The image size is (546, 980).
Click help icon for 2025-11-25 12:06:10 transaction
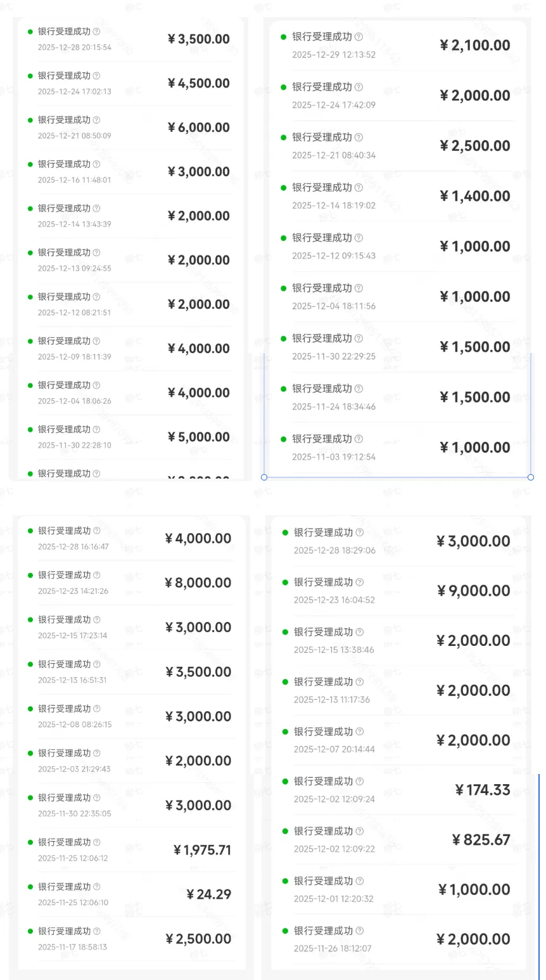click(x=97, y=886)
